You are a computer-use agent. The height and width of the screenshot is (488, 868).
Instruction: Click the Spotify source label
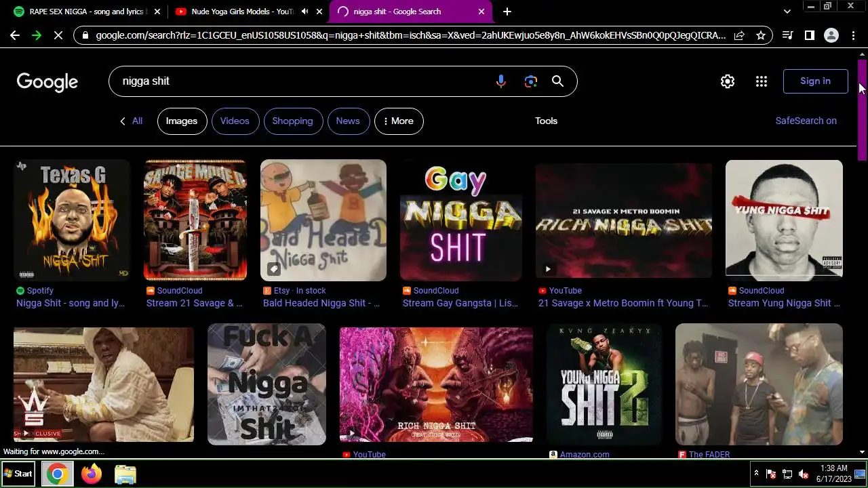[x=40, y=290]
